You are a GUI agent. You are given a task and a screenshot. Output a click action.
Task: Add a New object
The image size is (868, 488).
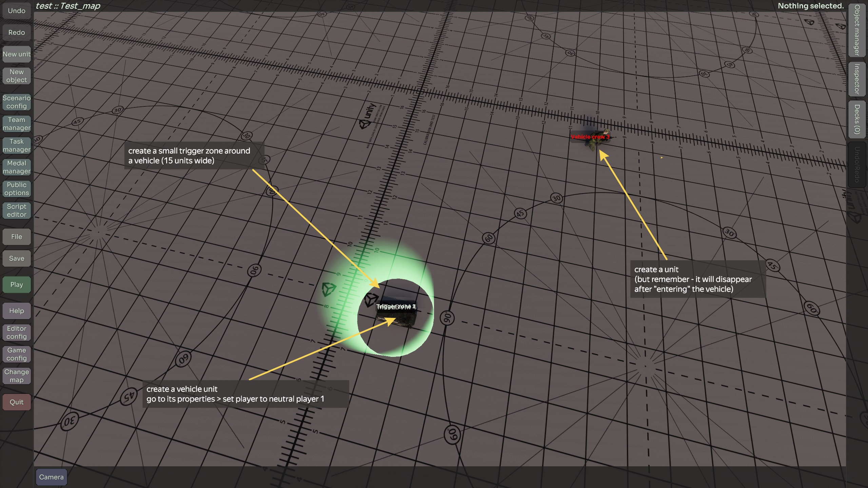tap(17, 76)
